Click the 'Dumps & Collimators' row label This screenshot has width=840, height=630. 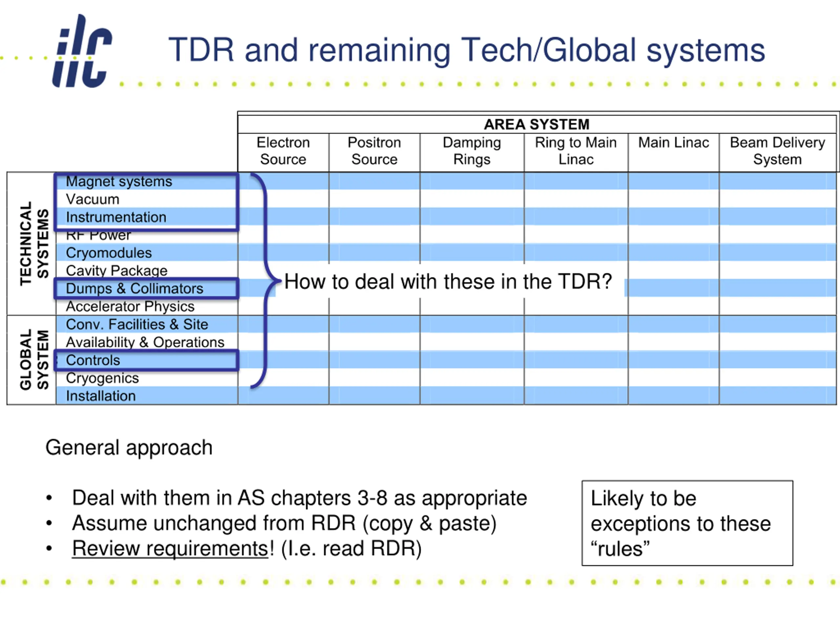[135, 289]
